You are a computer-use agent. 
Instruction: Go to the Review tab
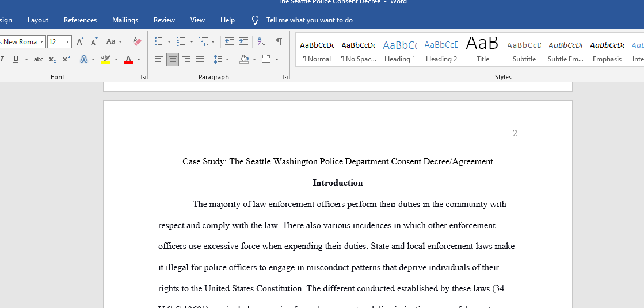click(x=164, y=20)
